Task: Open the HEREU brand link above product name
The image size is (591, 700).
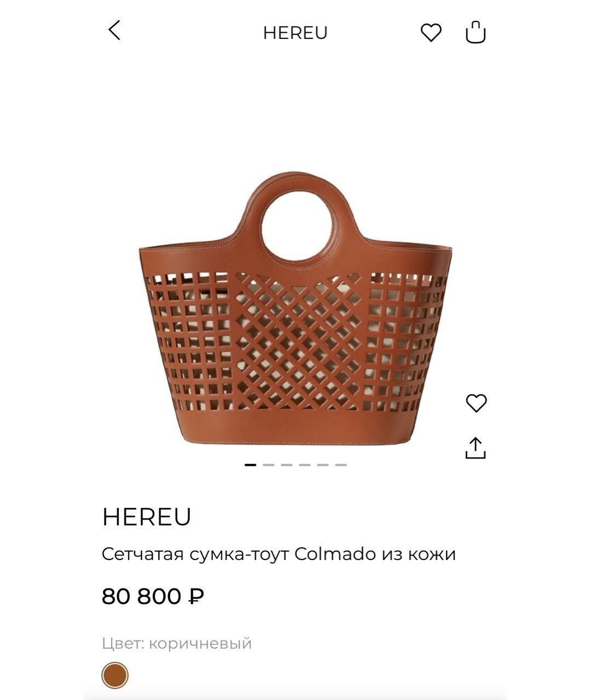Action: [147, 517]
